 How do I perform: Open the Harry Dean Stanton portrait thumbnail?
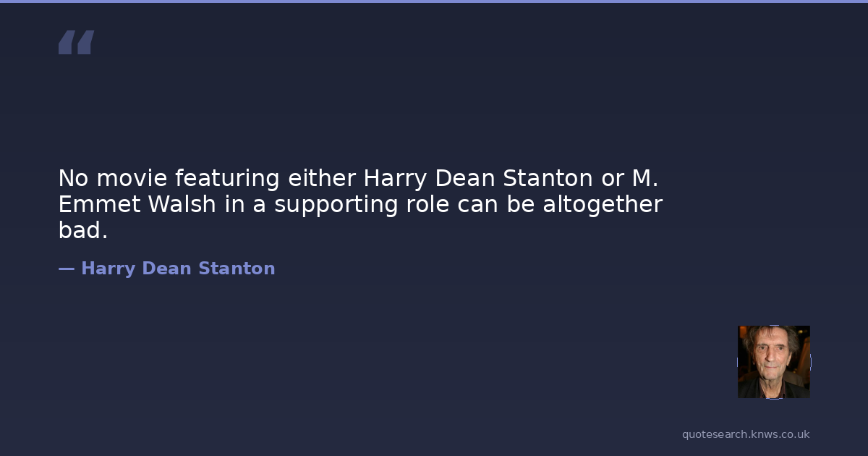773,361
